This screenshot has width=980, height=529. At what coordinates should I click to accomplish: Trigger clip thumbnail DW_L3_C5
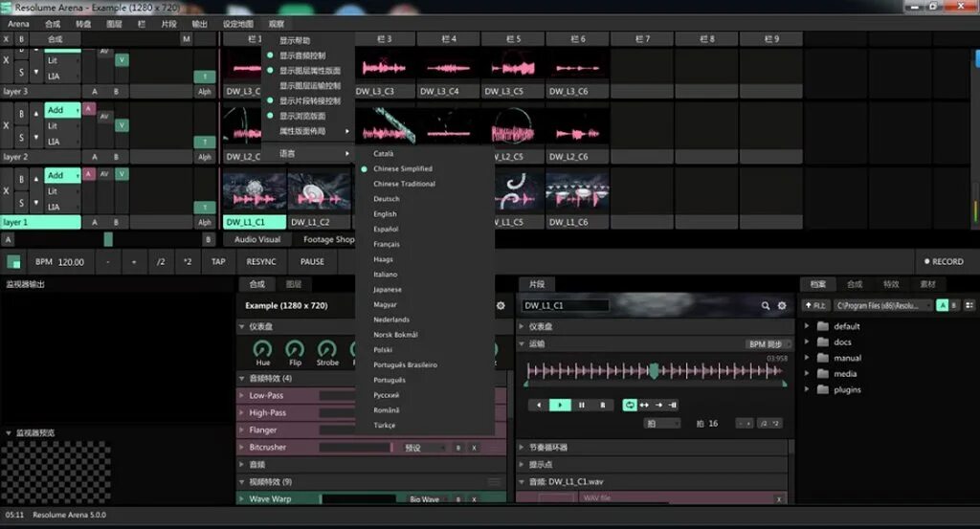[x=513, y=66]
